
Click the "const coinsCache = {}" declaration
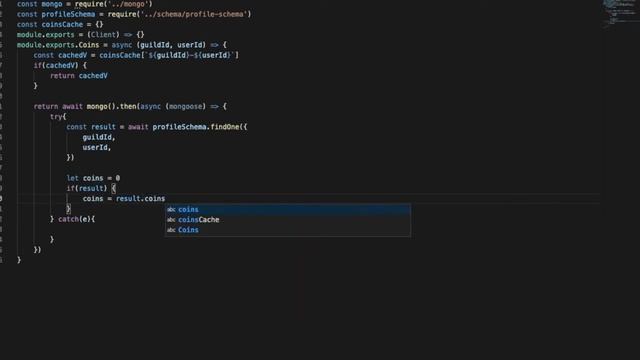[60, 24]
